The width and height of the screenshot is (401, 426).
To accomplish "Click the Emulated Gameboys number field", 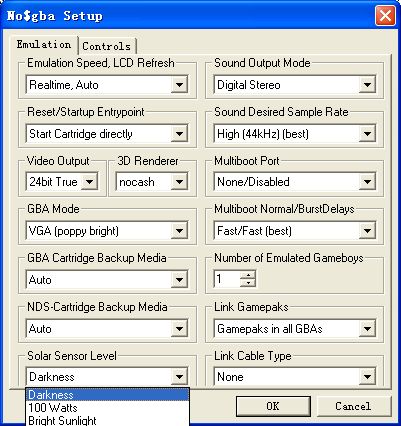I will 227,279.
